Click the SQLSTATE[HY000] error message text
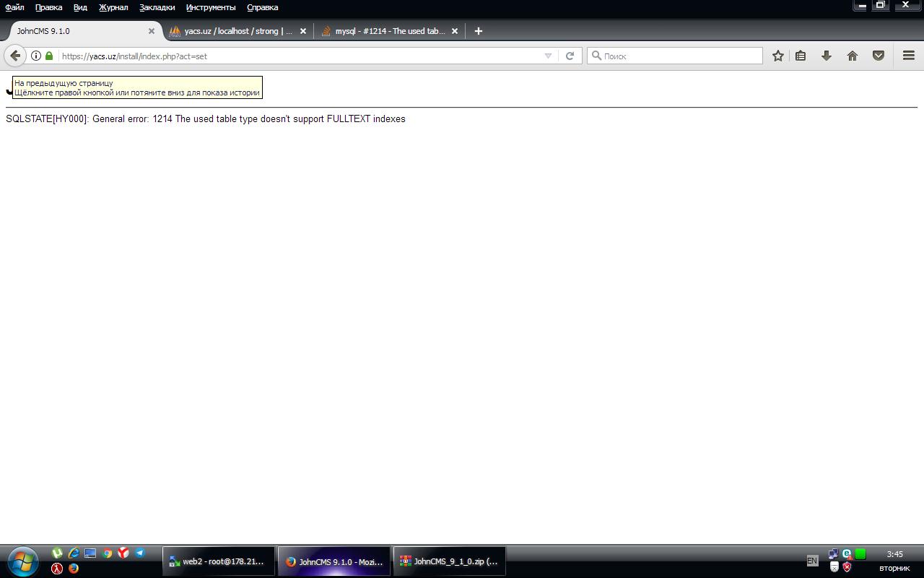 (x=206, y=118)
